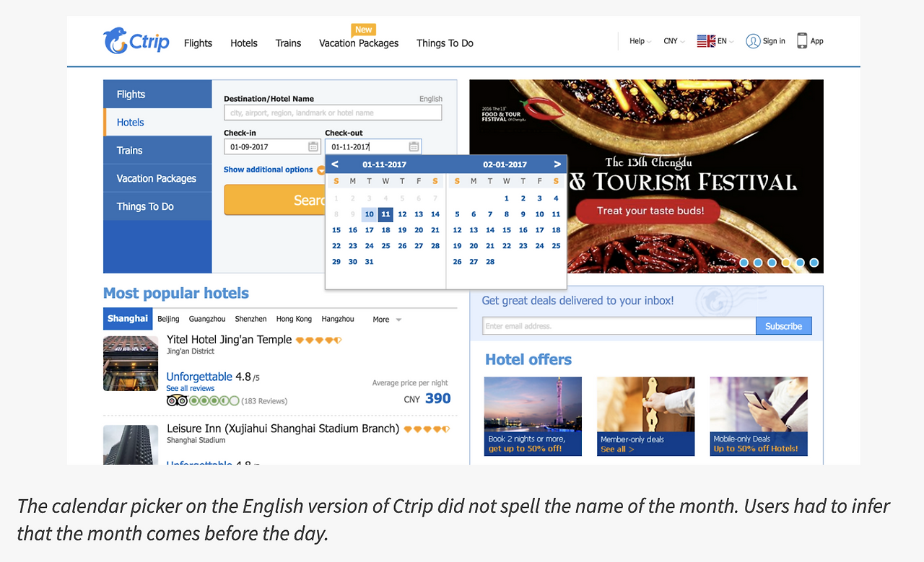Open the Help dropdown in header
The height and width of the screenshot is (562, 924).
click(x=640, y=41)
